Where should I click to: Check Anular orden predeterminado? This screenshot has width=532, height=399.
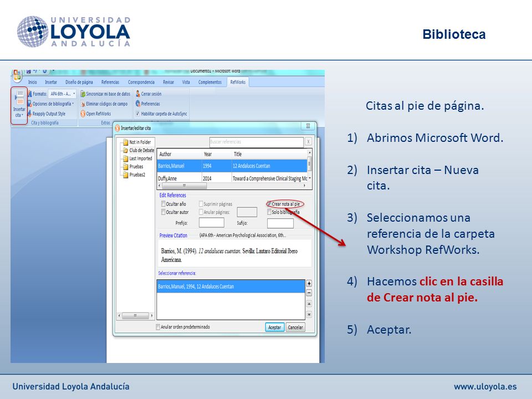tap(158, 327)
